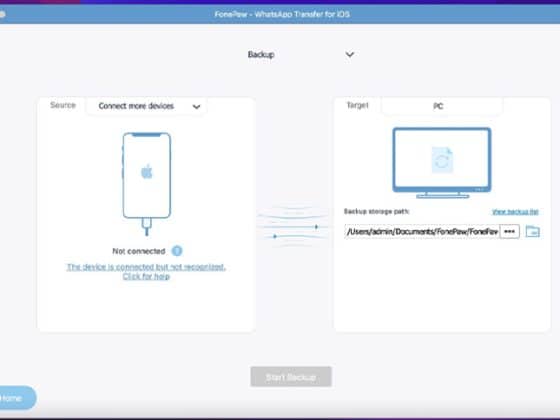Click the Backup storage path label
Image resolution: width=560 pixels, height=420 pixels.
coord(376,211)
